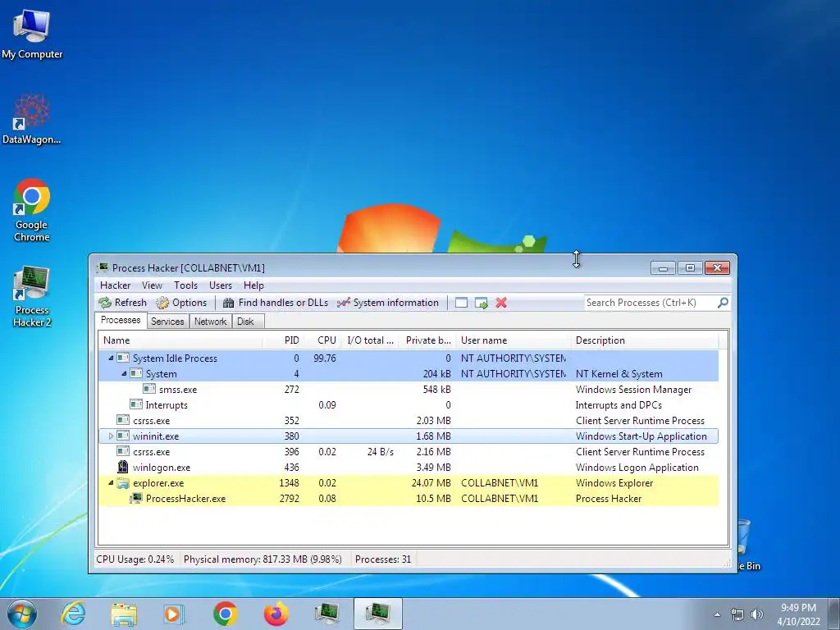Click the explorer.exe folder icon
840x630 pixels.
pyautogui.click(x=123, y=483)
